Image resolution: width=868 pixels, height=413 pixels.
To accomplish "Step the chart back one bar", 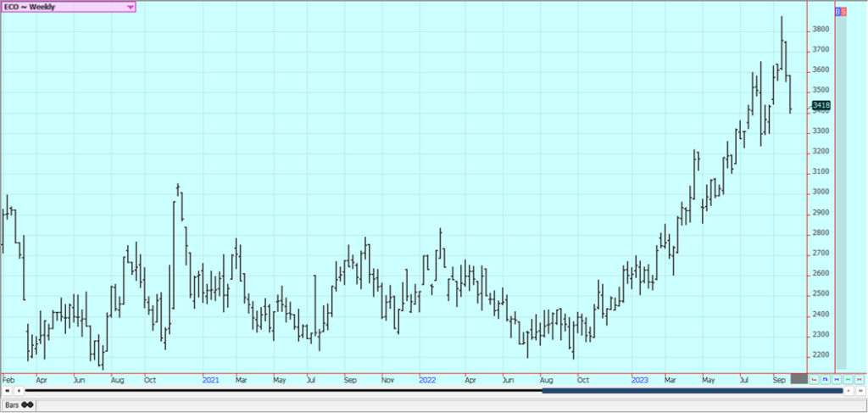I will (x=19, y=391).
